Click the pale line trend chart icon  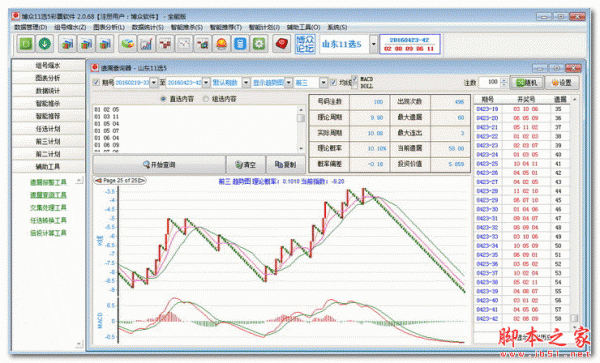point(184,44)
